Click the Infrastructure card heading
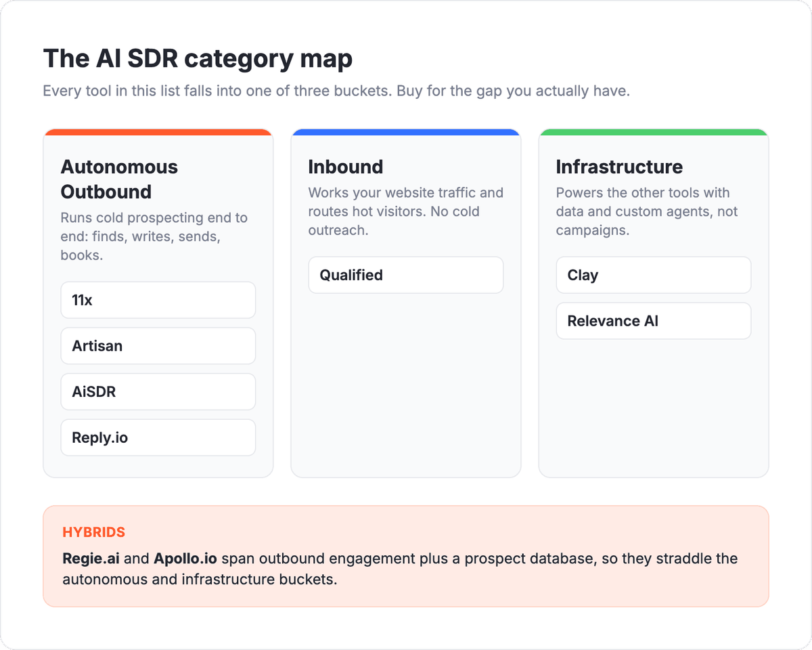This screenshot has height=650, width=812. click(x=619, y=167)
